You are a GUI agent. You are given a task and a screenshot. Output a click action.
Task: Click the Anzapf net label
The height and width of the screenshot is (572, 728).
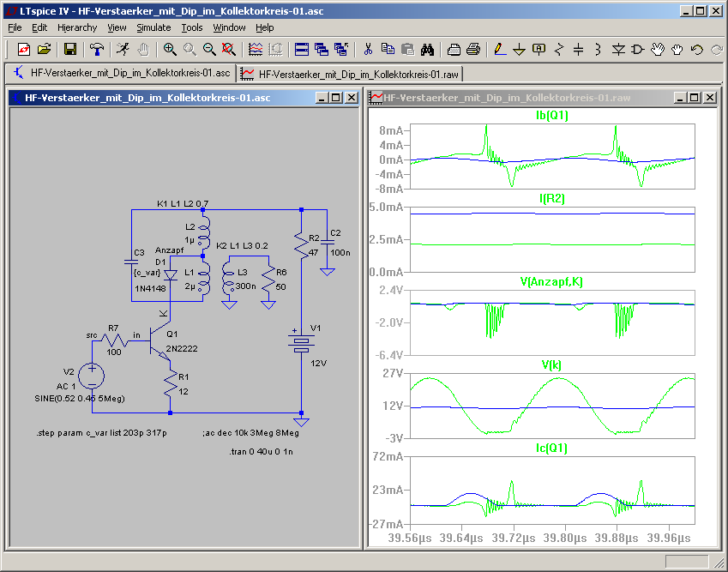click(170, 250)
